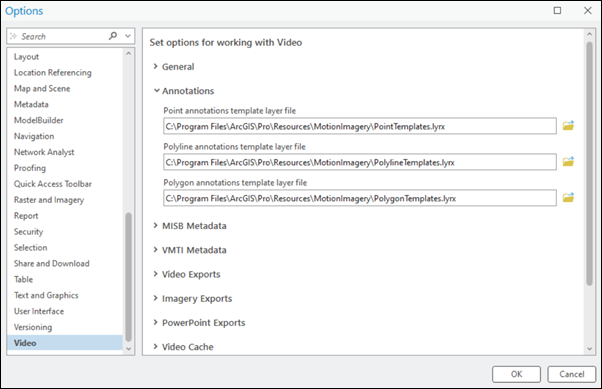Select Location Referencing category

pos(65,73)
